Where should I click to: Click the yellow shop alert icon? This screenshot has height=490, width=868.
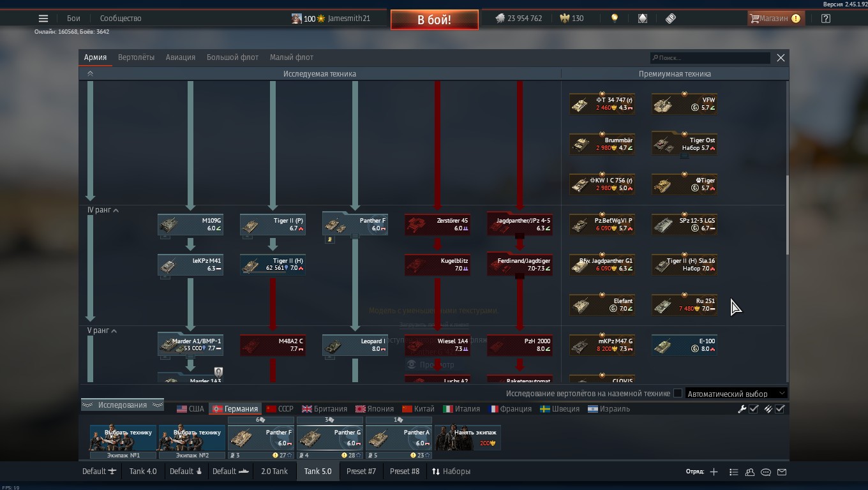(796, 19)
